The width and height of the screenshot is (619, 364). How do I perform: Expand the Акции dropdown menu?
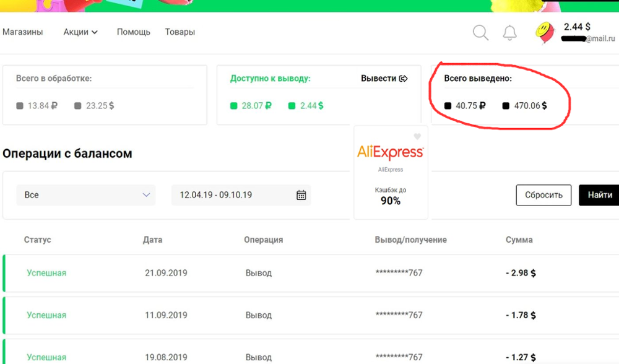pyautogui.click(x=80, y=32)
